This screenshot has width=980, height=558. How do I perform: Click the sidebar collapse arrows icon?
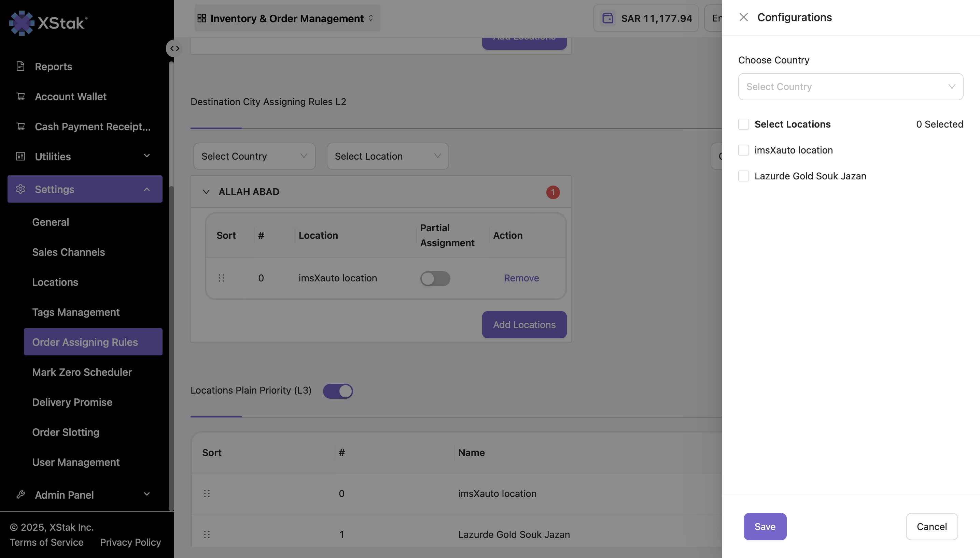[x=175, y=48]
